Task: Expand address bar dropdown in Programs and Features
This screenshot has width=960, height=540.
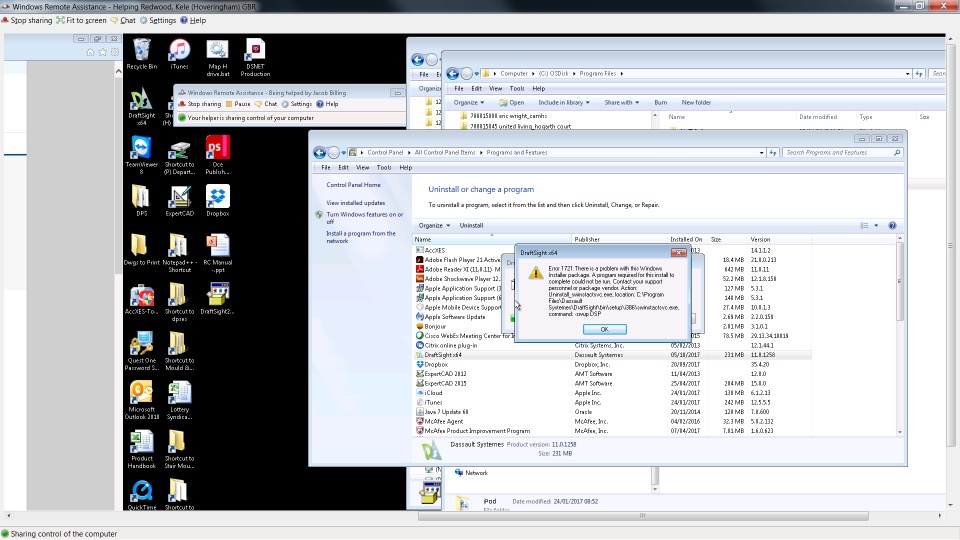Action: (761, 152)
